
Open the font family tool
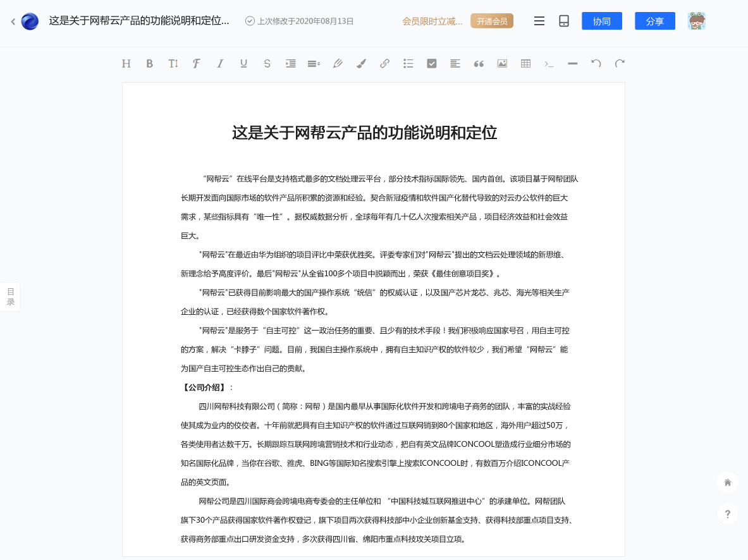point(196,63)
